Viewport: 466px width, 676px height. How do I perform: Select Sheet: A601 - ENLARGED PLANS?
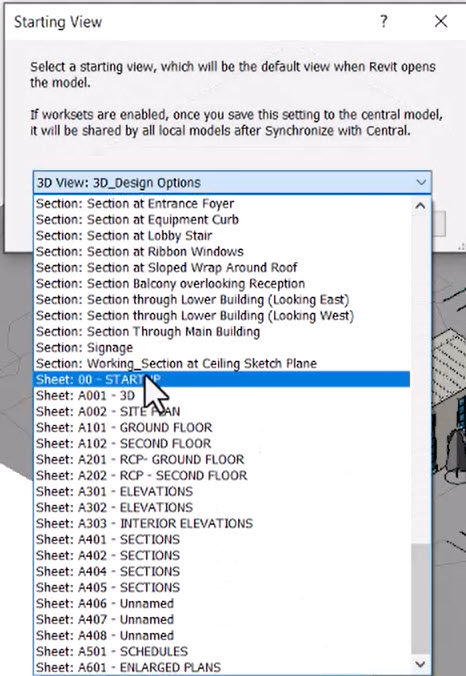(x=222, y=667)
